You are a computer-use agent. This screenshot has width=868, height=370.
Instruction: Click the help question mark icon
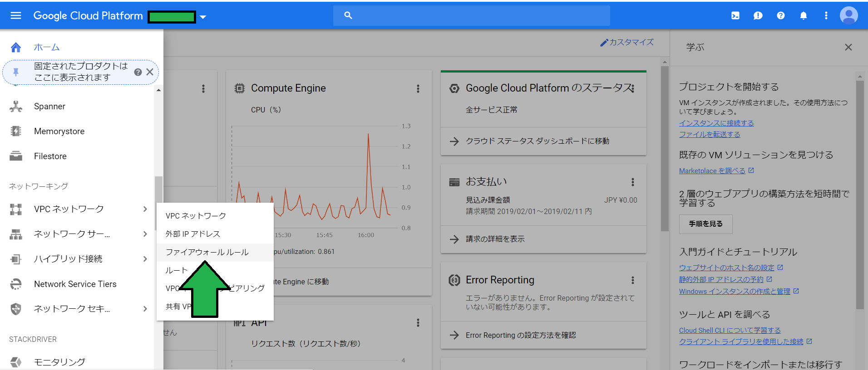click(780, 16)
